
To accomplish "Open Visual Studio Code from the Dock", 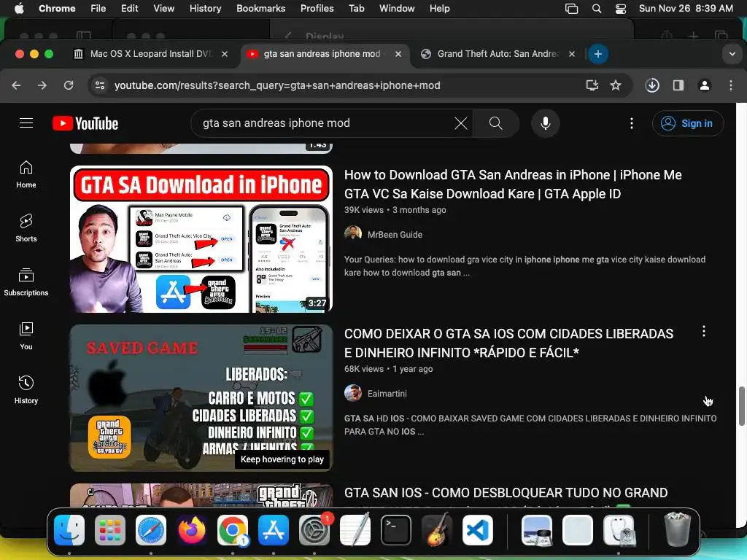I will point(478,530).
